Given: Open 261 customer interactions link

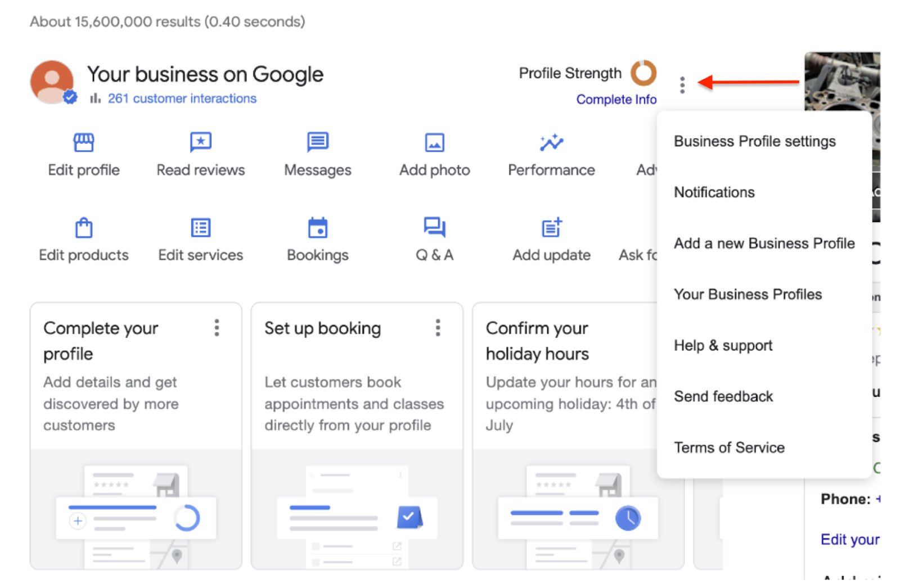Looking at the screenshot, I should pos(182,98).
